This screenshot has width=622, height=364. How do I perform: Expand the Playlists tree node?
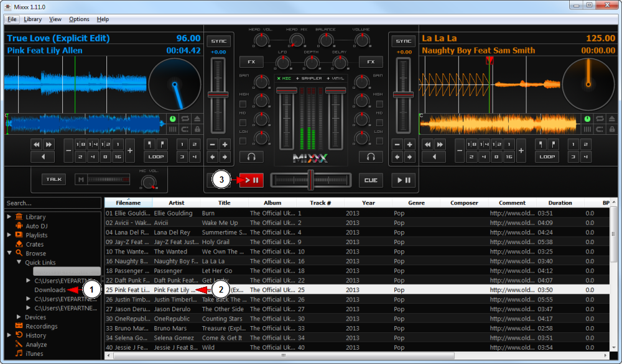(x=9, y=235)
